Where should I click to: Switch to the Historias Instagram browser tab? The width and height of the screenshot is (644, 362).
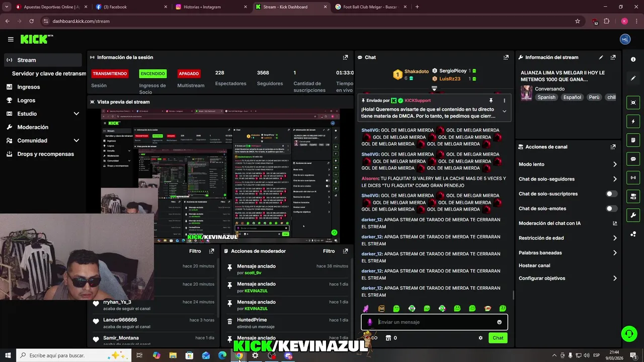(211, 7)
